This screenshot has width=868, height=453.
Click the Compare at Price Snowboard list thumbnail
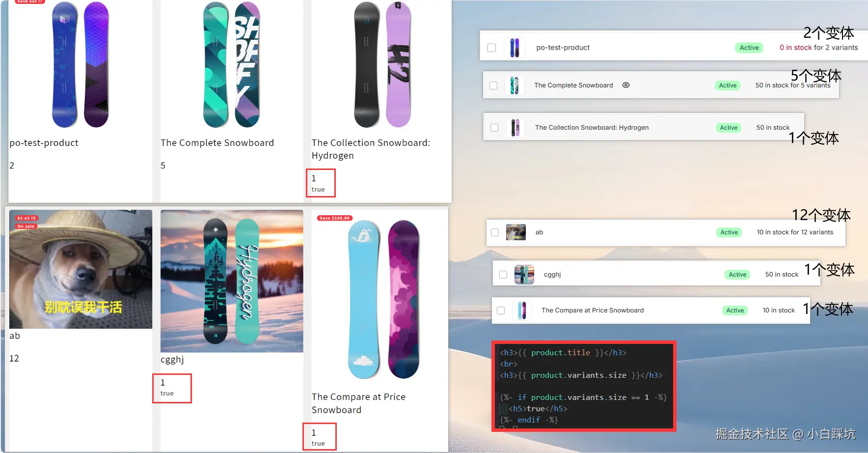tap(522, 311)
